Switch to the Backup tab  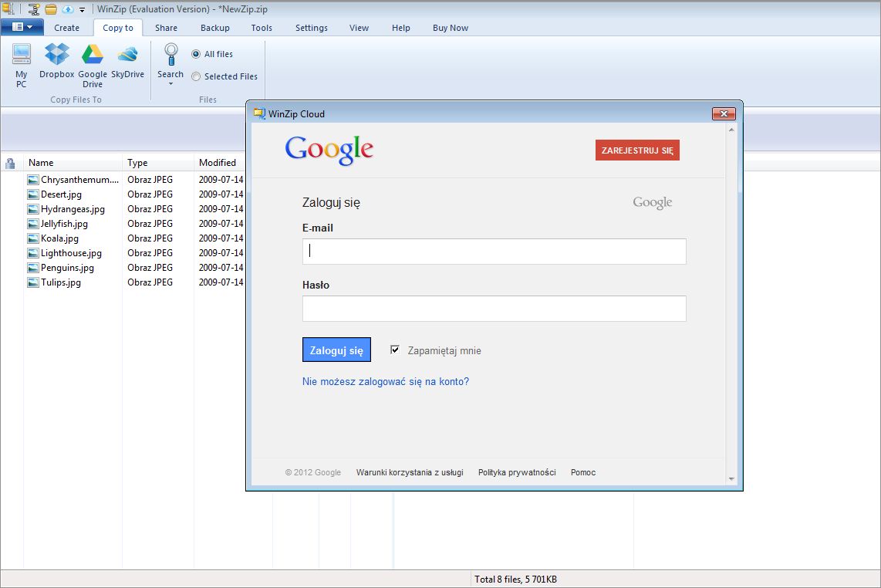tap(215, 28)
